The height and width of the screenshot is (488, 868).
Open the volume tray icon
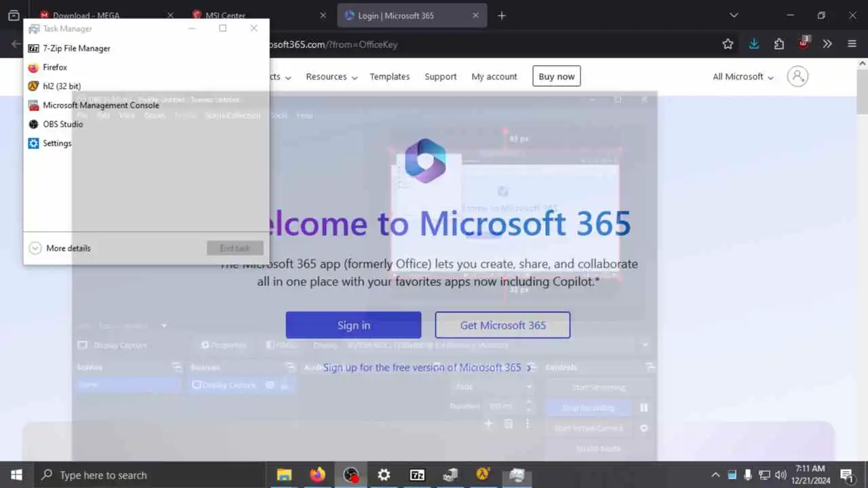pos(781,474)
